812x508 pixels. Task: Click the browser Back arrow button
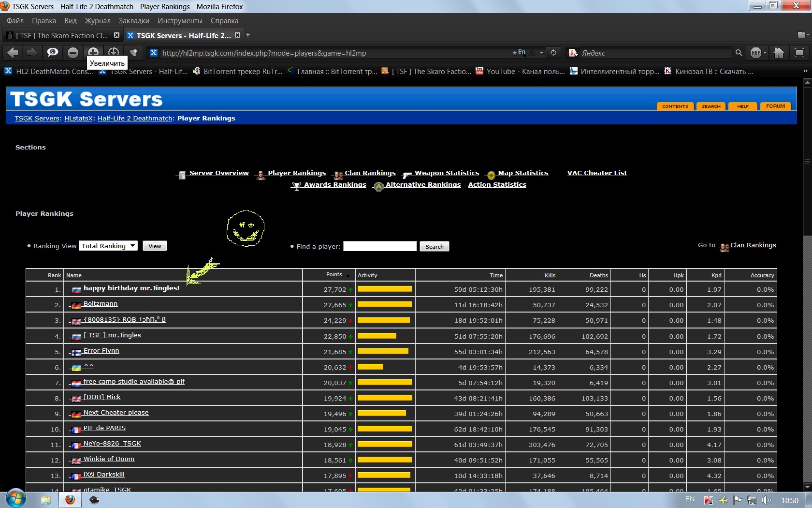point(13,53)
